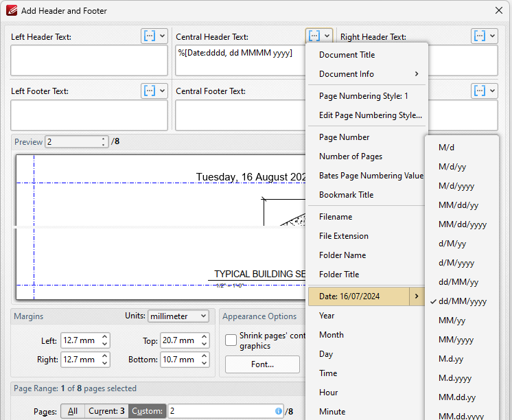This screenshot has height=420, width=512.
Task: Choose checked dd/MM/yyyy date format
Action: [462, 301]
